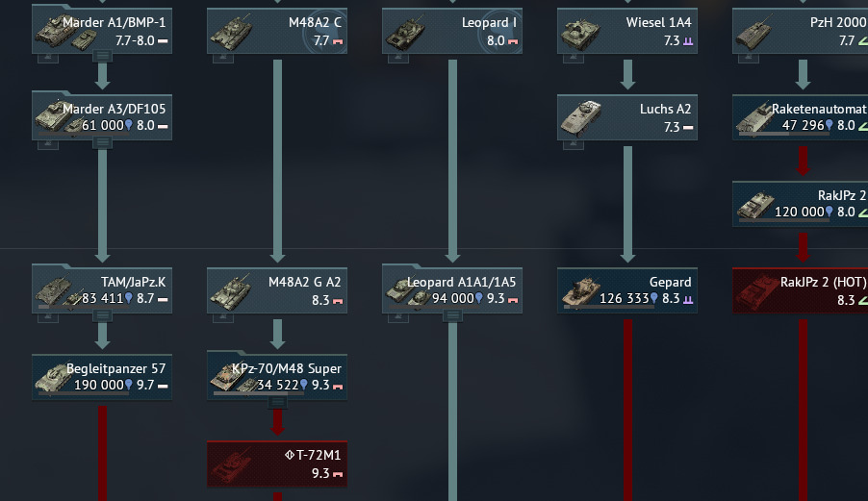The width and height of the screenshot is (868, 501).
Task: Expand the KPz-70/M48 Super group list
Action: coord(277,403)
